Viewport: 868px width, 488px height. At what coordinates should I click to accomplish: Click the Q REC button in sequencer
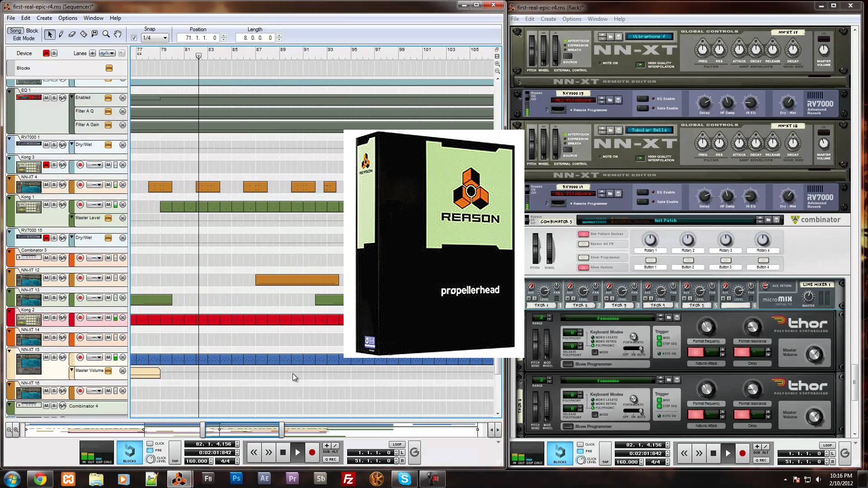[x=330, y=460]
